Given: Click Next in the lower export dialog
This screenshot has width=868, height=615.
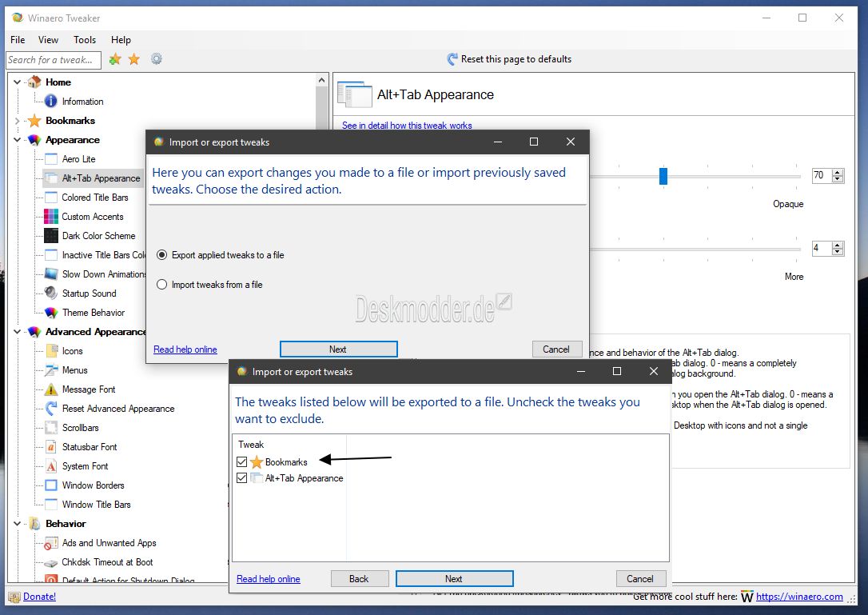Looking at the screenshot, I should coord(454,578).
